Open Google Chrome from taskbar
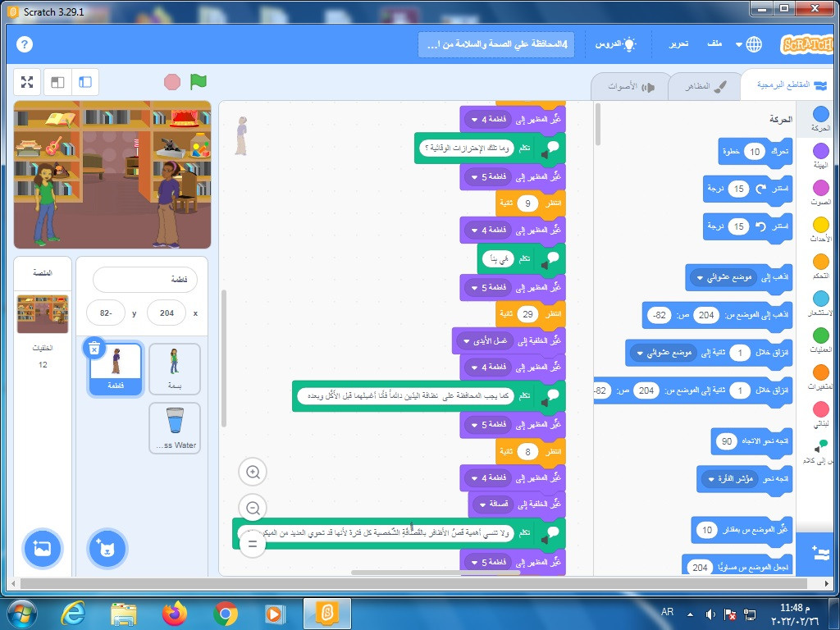This screenshot has height=630, width=840. coord(226,614)
